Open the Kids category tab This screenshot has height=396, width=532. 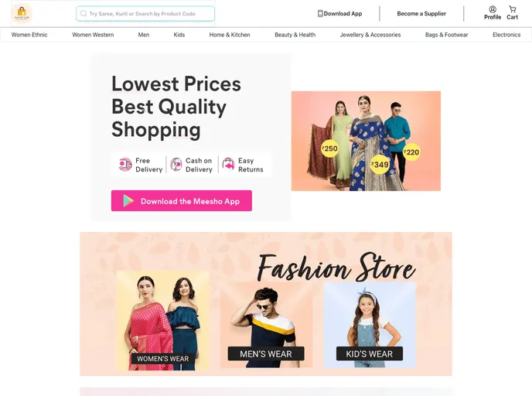pyautogui.click(x=179, y=35)
